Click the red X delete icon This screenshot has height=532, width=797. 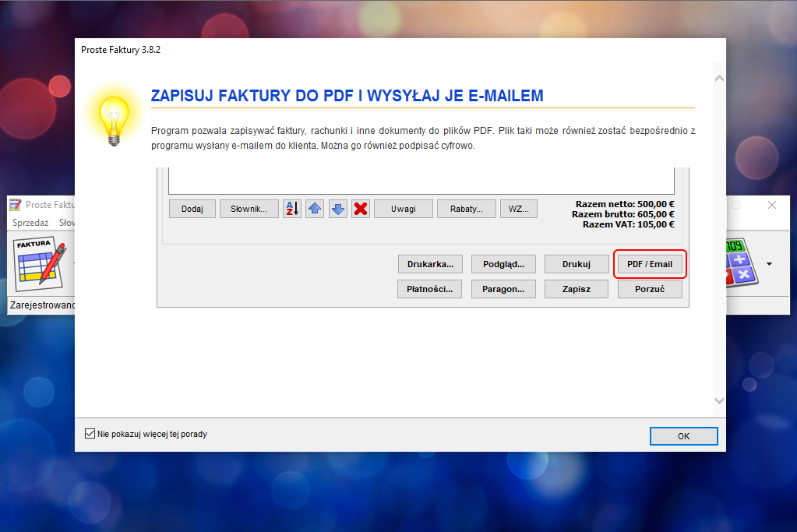click(x=361, y=209)
